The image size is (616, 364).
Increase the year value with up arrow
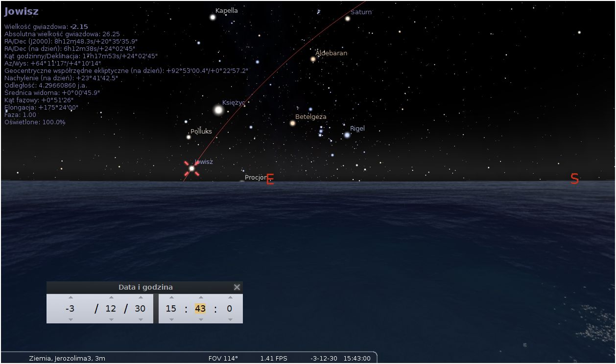coord(71,297)
